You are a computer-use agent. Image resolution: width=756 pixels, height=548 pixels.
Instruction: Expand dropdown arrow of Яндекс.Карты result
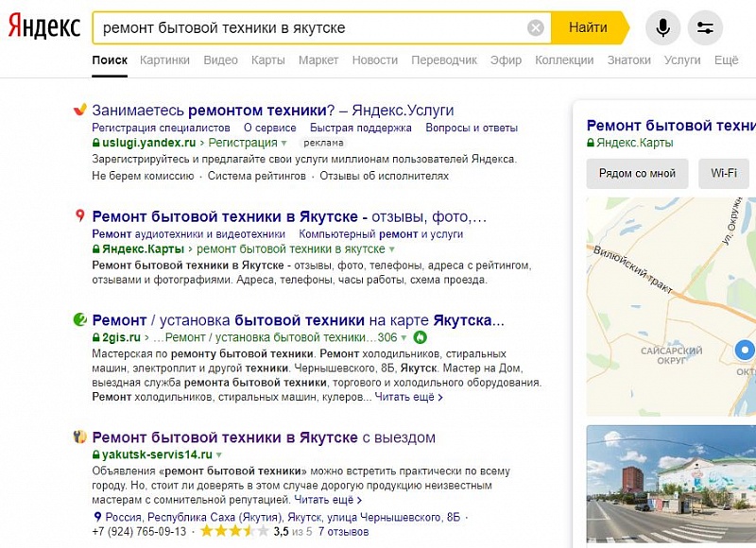click(x=391, y=249)
